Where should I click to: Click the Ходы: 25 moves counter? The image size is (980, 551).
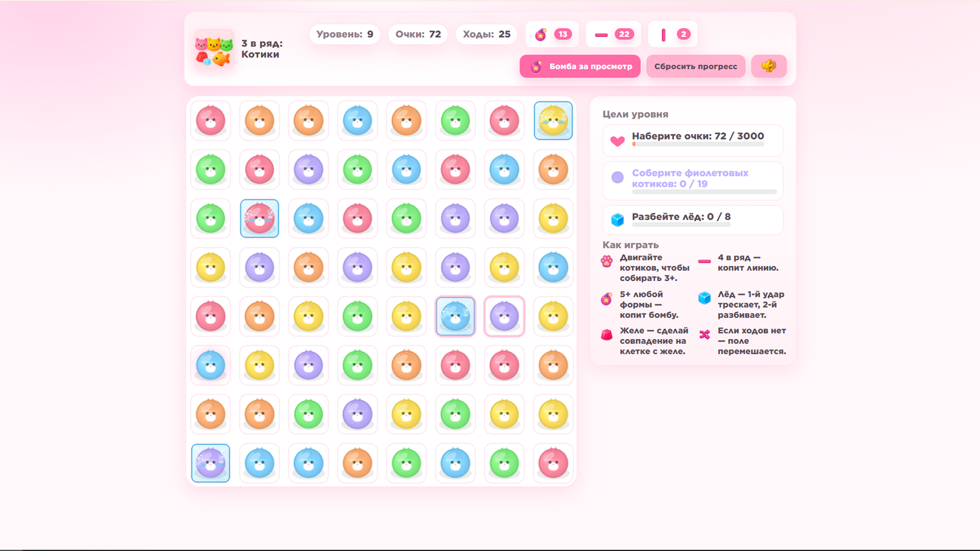486,34
